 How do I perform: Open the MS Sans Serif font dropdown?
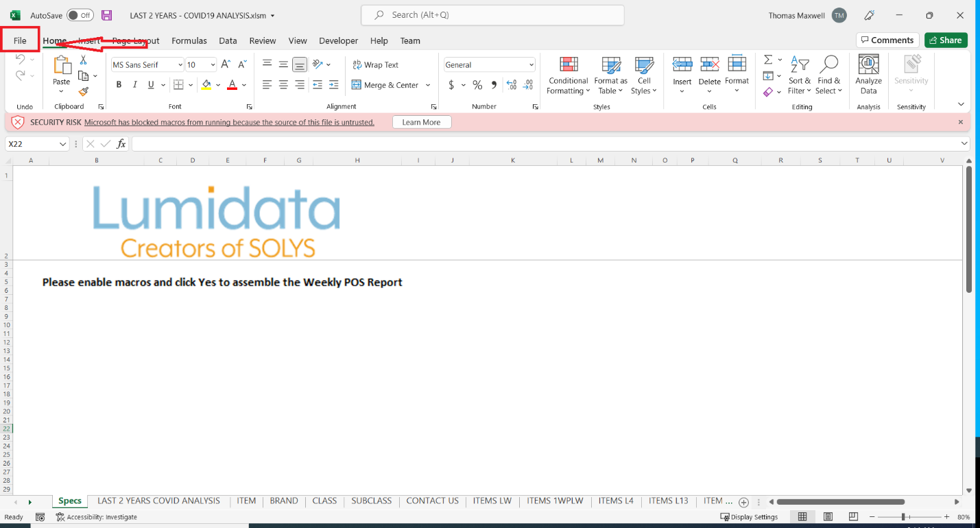180,65
